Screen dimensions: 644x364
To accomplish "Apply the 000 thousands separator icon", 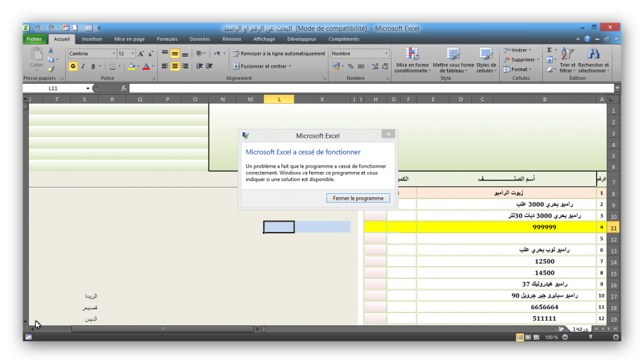I will click(x=361, y=66).
